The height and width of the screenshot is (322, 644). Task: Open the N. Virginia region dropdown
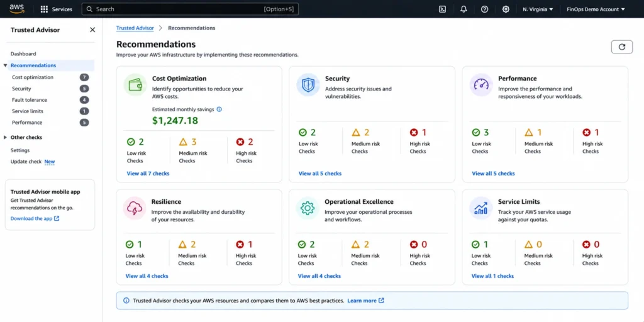[538, 9]
